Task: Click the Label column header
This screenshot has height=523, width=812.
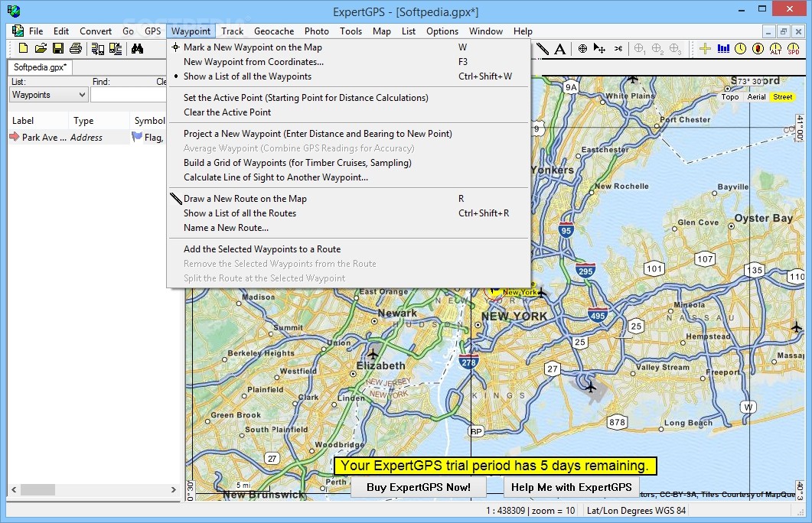Action: coord(38,121)
